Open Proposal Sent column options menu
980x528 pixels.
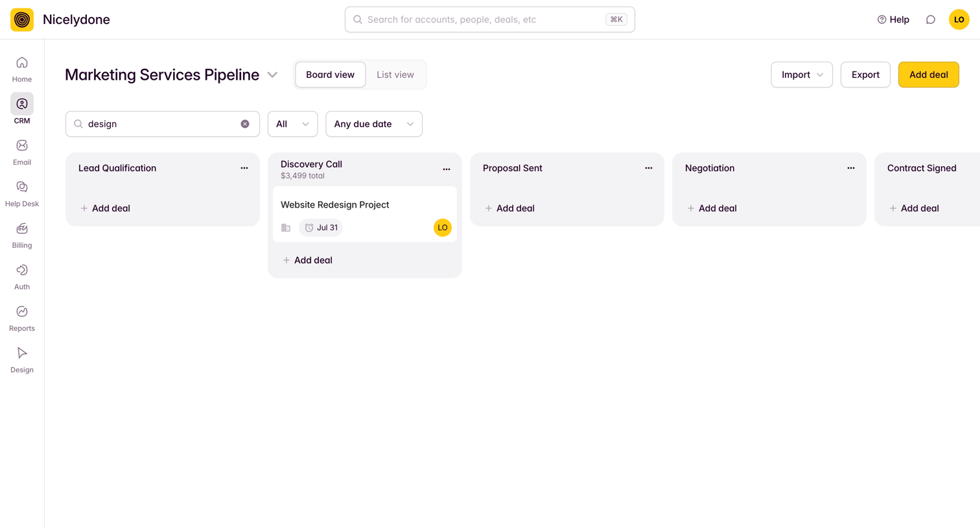coord(649,168)
